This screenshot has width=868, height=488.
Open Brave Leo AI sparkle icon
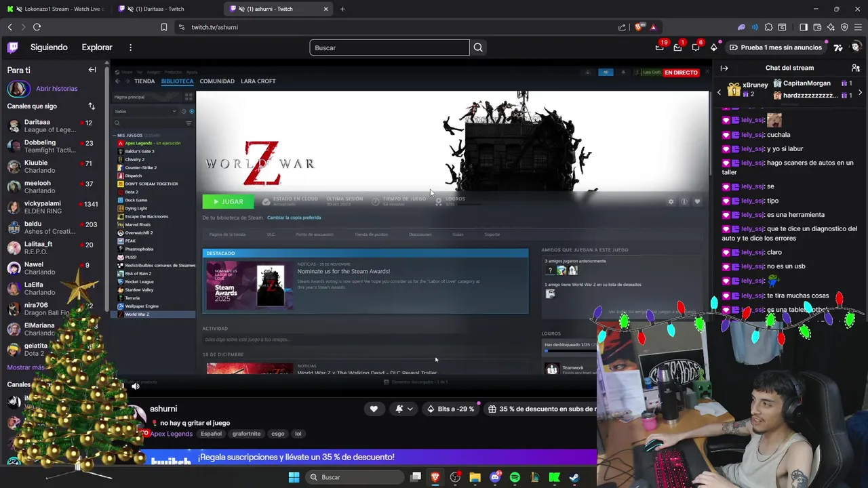click(831, 27)
